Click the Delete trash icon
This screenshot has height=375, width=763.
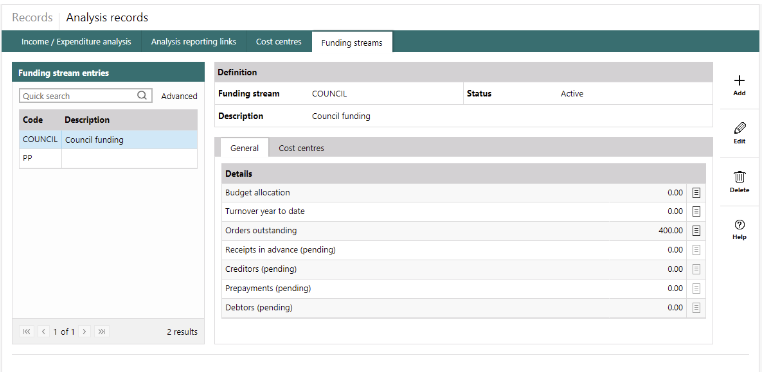pyautogui.click(x=739, y=177)
